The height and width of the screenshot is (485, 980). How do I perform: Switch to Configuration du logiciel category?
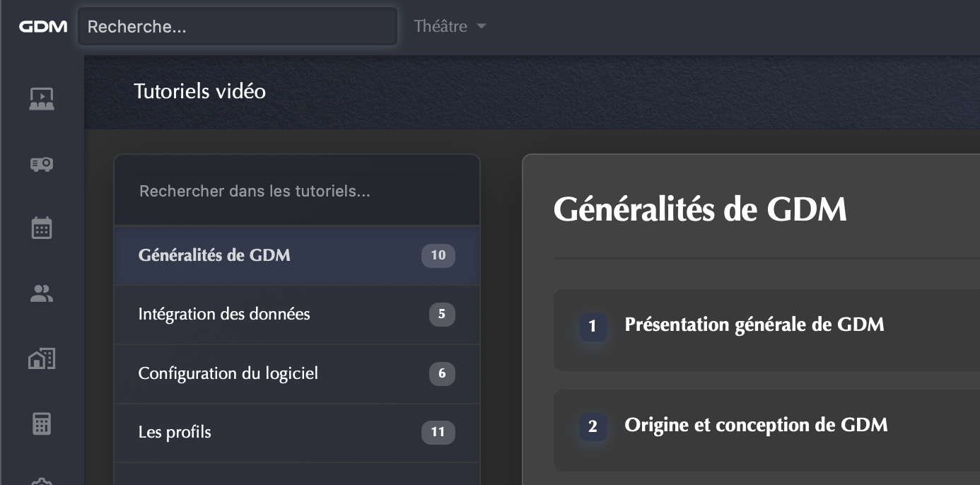tap(228, 373)
